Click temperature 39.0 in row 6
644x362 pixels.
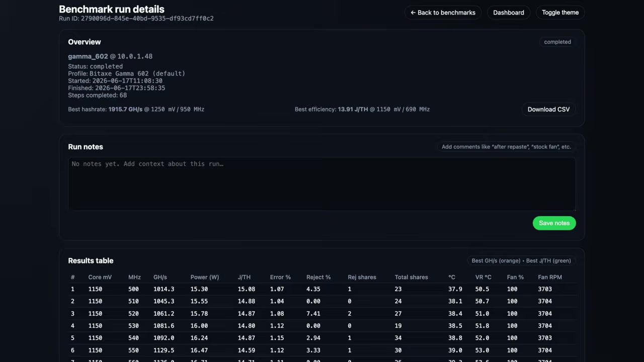(x=455, y=350)
